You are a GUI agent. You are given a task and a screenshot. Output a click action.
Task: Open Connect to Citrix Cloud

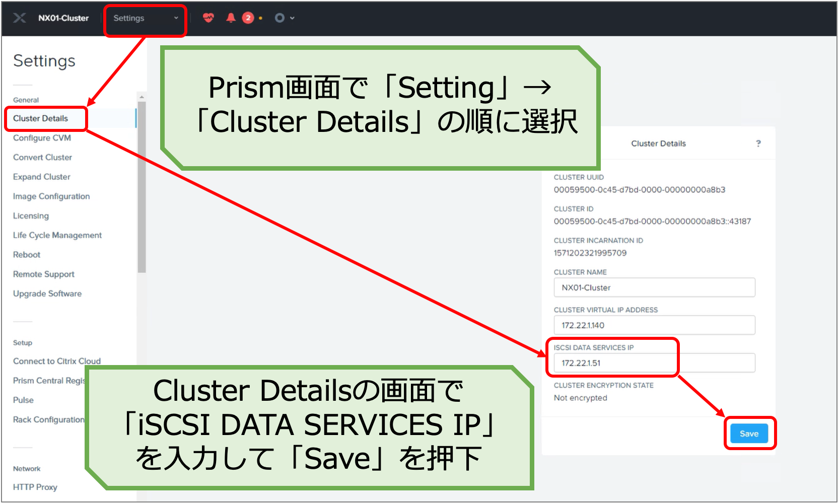coord(57,361)
